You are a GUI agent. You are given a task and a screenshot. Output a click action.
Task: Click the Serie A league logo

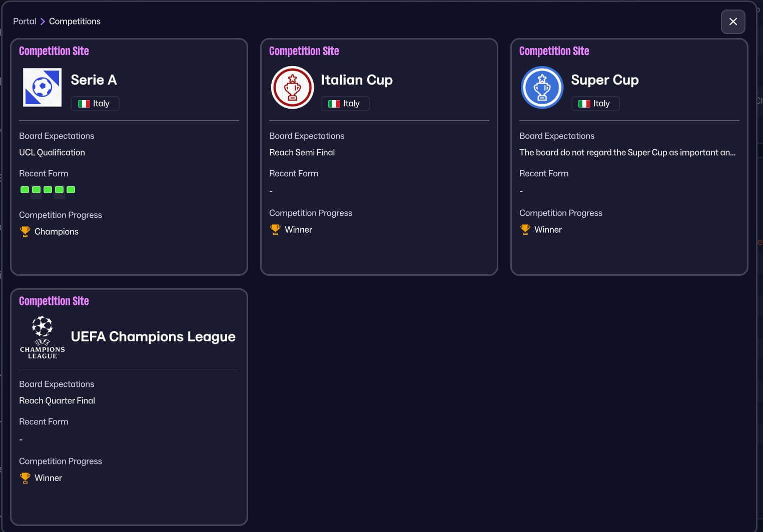point(43,88)
